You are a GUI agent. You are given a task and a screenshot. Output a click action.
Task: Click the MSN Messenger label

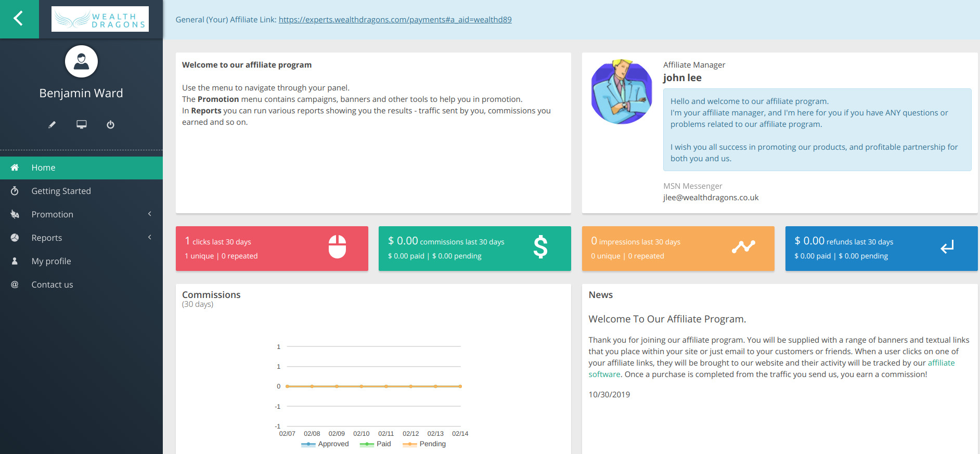[x=693, y=186]
